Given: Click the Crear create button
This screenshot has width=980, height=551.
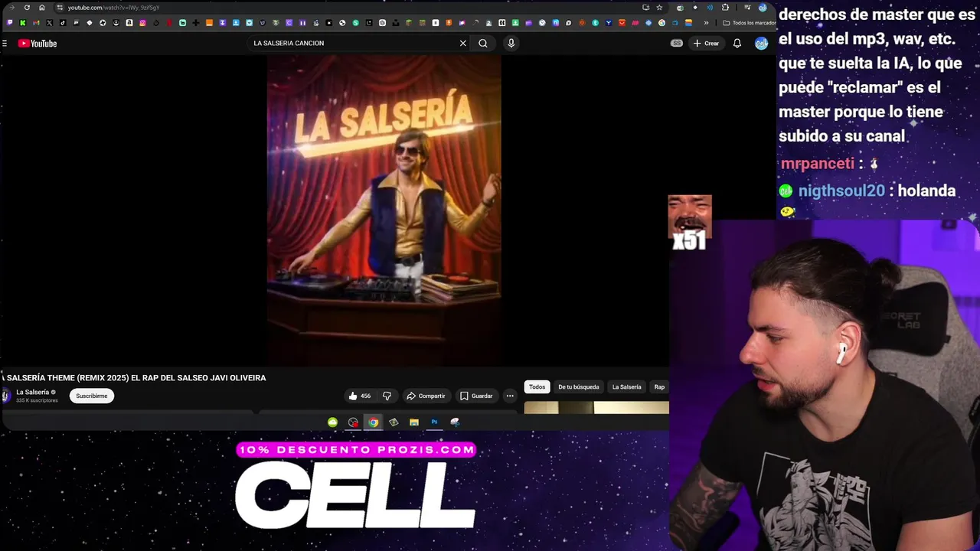Looking at the screenshot, I should (706, 44).
